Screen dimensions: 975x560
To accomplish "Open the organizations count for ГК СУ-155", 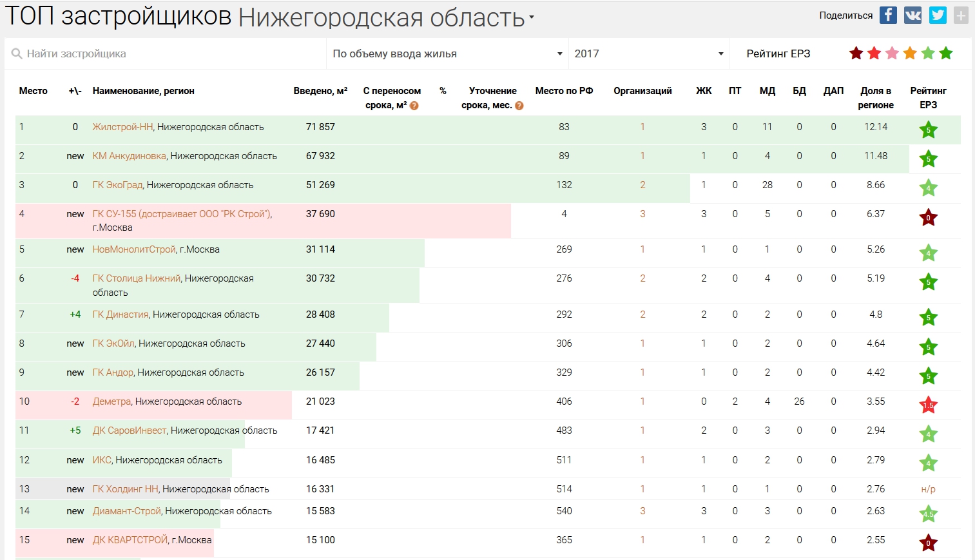I will coord(642,214).
